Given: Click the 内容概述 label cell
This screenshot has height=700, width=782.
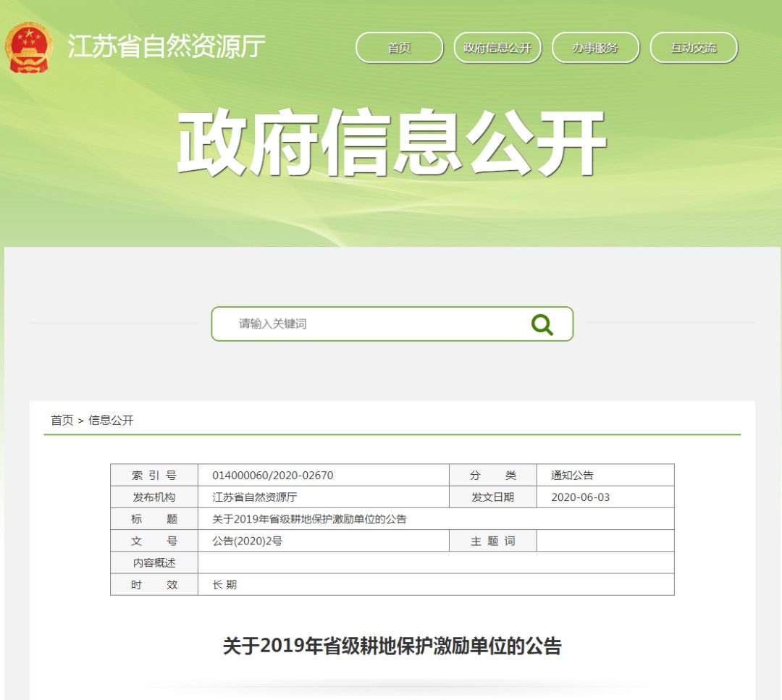Looking at the screenshot, I should 154,563.
